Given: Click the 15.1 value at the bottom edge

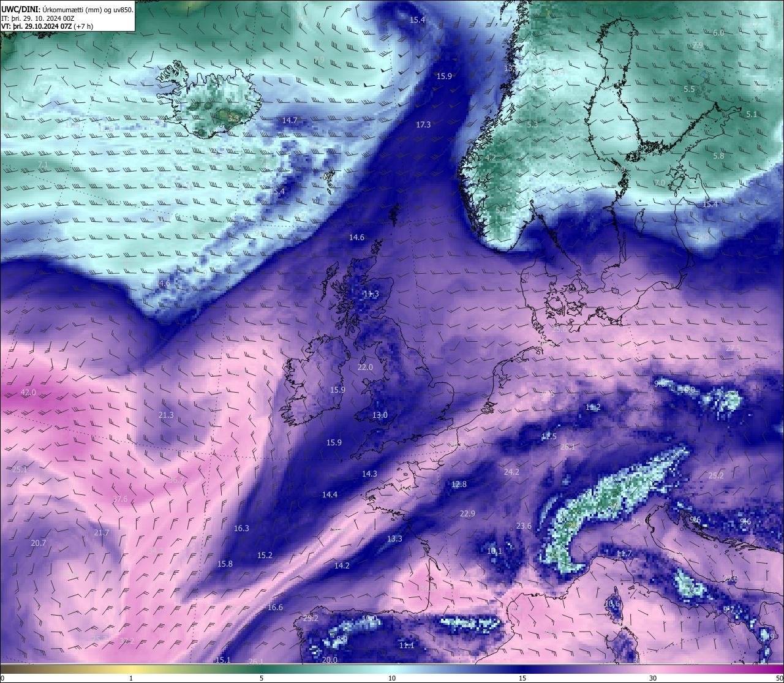Looking at the screenshot, I should click(x=223, y=660).
